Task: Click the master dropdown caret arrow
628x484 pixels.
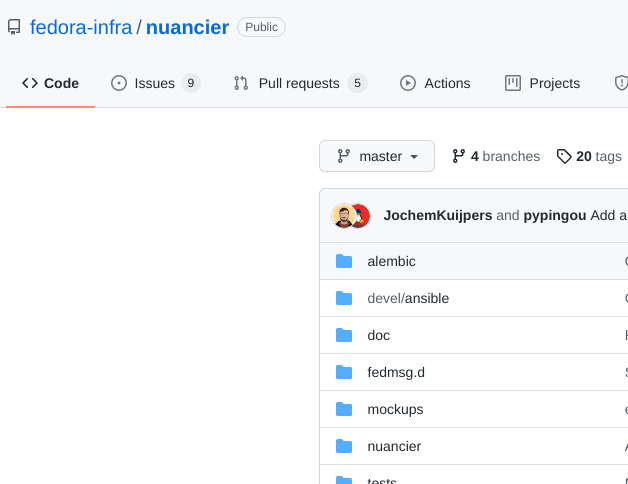Action: pyautogui.click(x=414, y=157)
